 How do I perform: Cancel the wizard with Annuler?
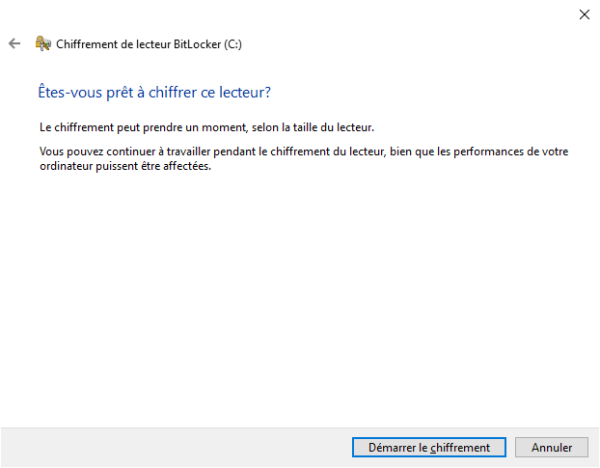[551, 447]
